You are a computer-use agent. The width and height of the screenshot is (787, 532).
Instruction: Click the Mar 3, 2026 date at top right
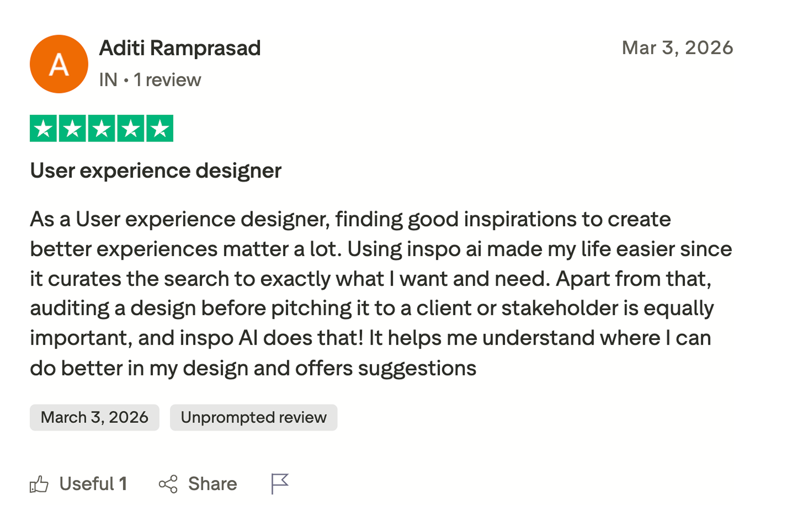pyautogui.click(x=678, y=48)
